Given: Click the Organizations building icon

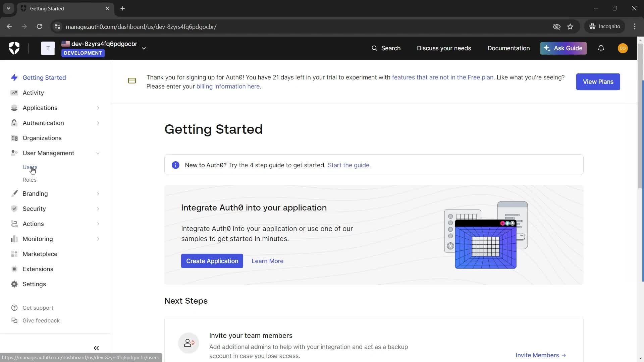Looking at the screenshot, I should (x=14, y=138).
